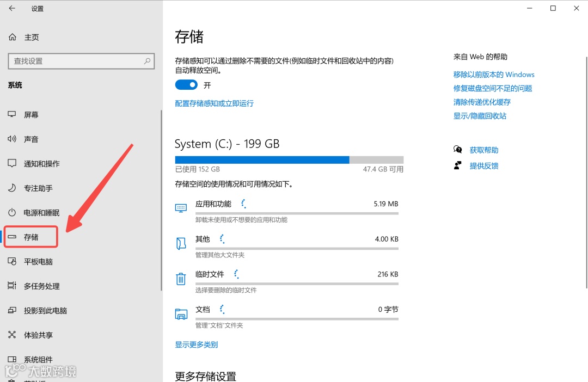Click the back arrow in Settings title bar

point(12,8)
